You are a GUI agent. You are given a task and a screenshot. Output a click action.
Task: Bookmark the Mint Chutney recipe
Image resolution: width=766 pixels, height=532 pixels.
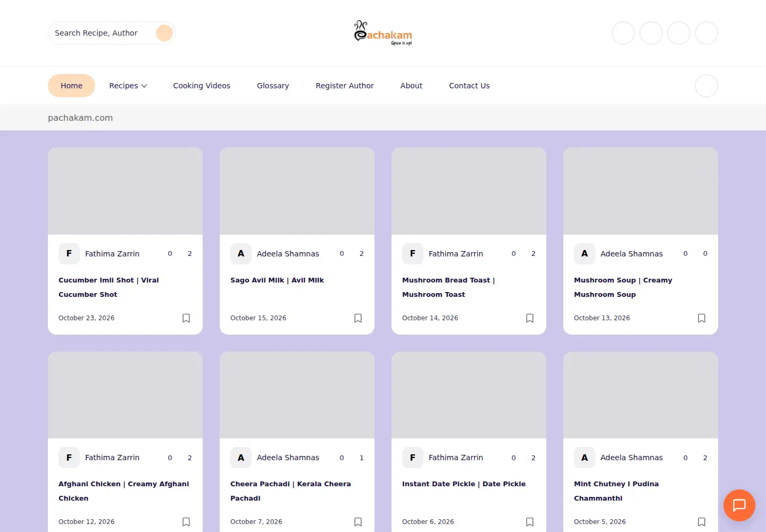pos(702,522)
